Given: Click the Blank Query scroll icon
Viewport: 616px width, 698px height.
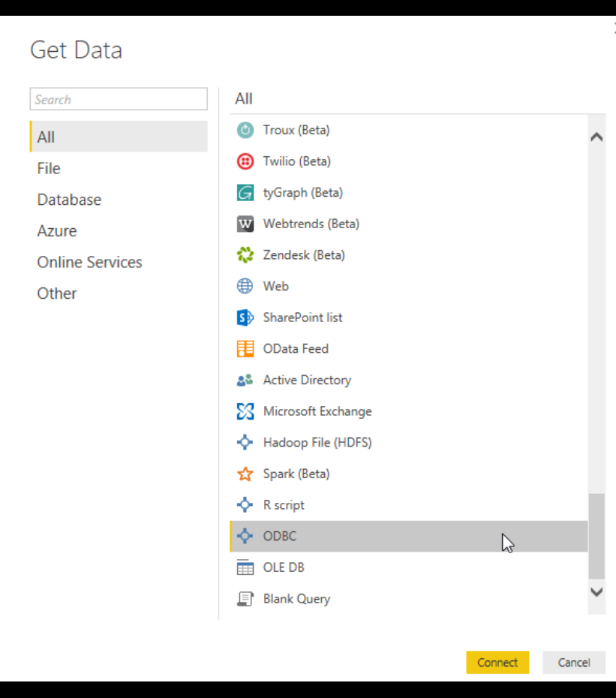Looking at the screenshot, I should pyautogui.click(x=245, y=599).
